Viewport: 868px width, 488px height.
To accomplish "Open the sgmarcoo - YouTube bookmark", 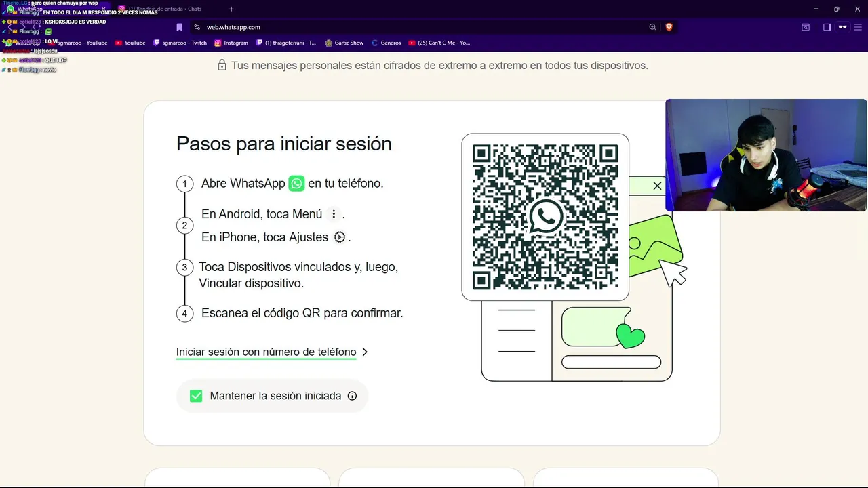I will tap(77, 43).
